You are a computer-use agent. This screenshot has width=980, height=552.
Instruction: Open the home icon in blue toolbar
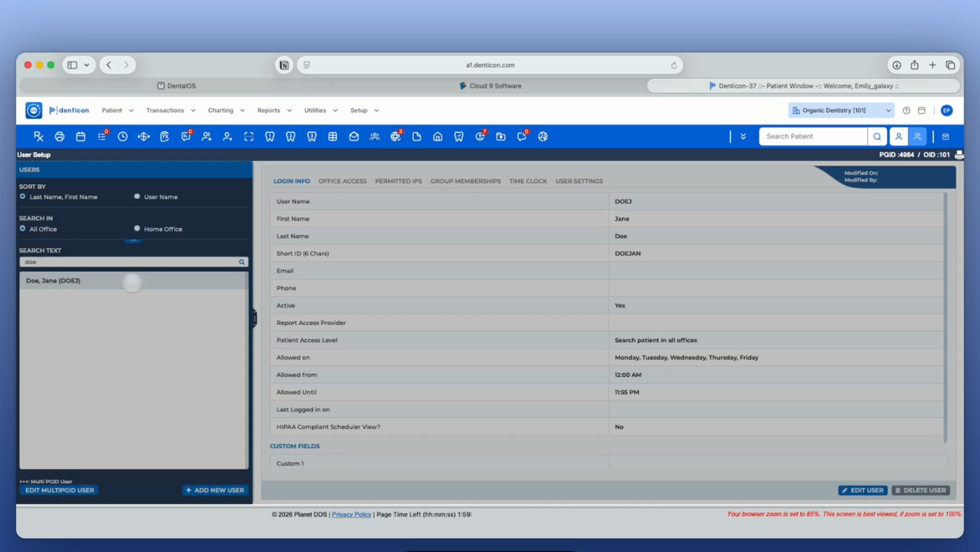coord(437,137)
